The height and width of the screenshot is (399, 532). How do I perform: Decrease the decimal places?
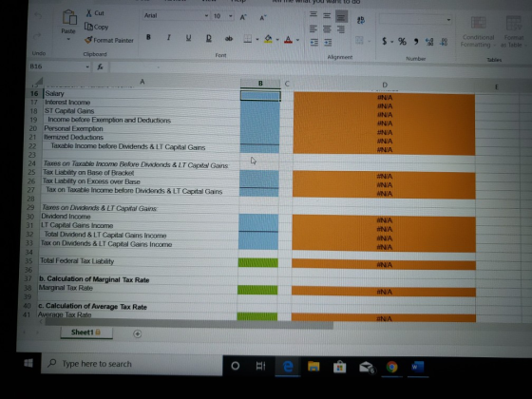click(444, 42)
